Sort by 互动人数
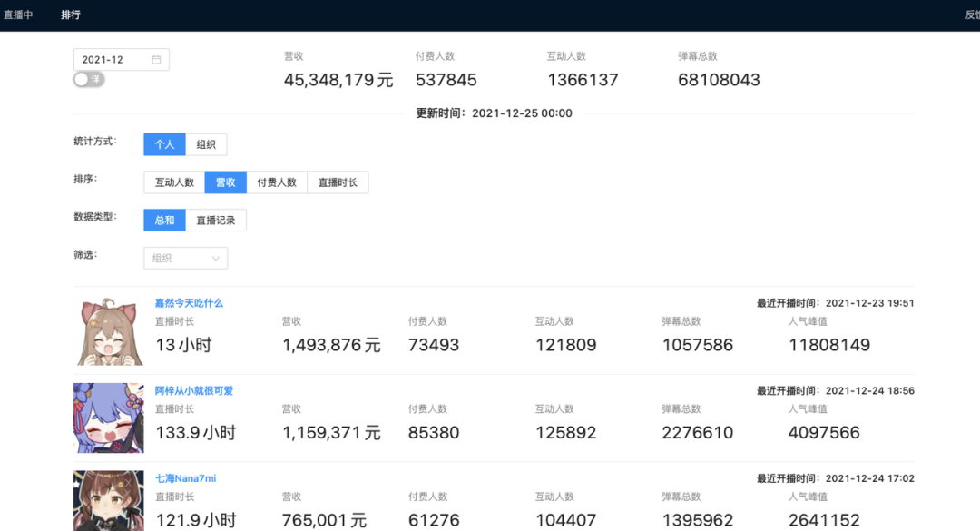The image size is (980, 531). pos(174,182)
